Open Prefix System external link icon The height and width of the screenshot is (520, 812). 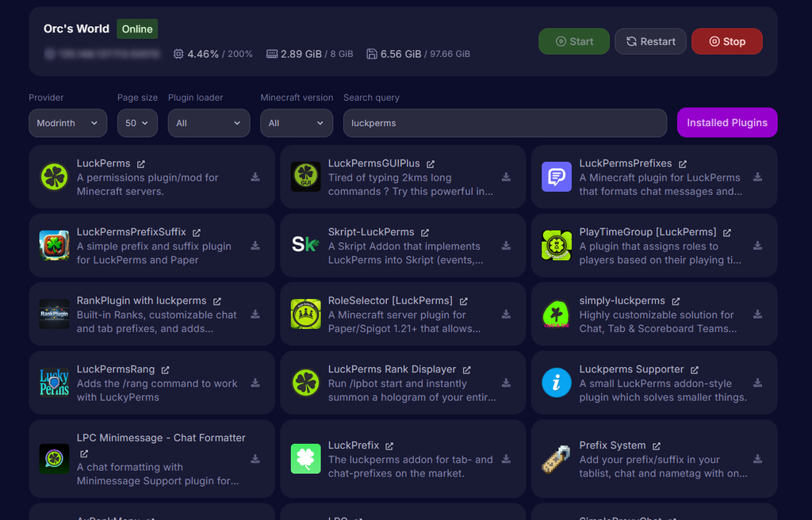(657, 446)
